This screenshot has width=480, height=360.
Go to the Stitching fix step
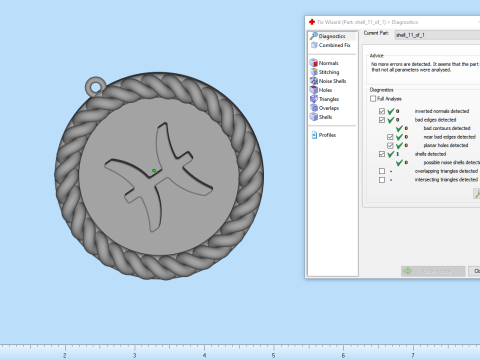coord(325,72)
